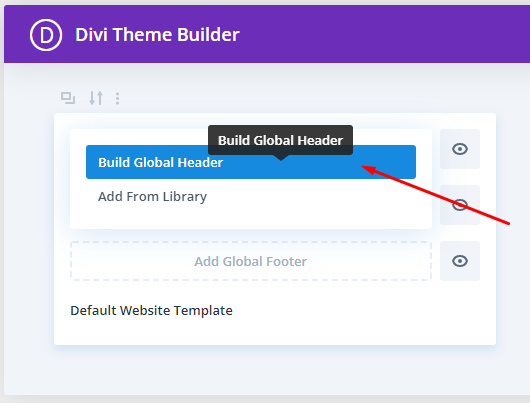This screenshot has width=530, height=403.
Task: Click the overlapping squares icon in the toolbar
Action: (68, 98)
